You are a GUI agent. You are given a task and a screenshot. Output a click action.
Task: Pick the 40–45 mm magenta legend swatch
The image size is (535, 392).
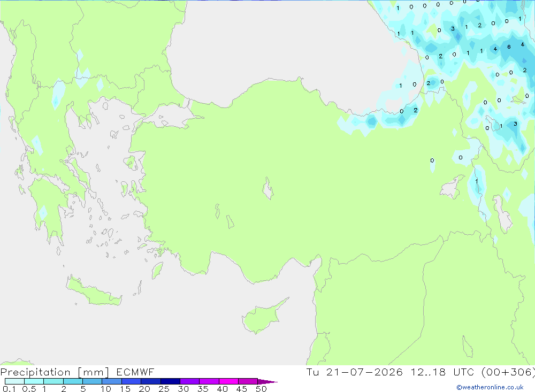tap(228, 381)
